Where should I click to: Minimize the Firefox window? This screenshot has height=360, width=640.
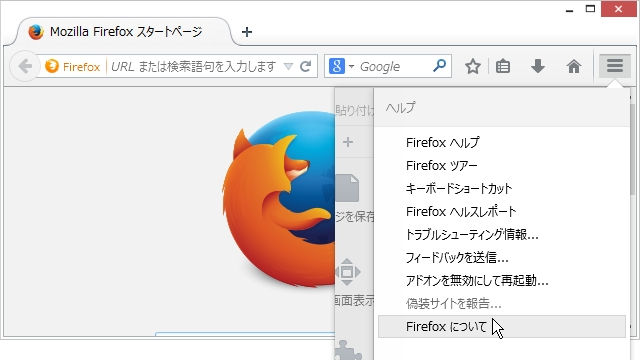point(569,10)
